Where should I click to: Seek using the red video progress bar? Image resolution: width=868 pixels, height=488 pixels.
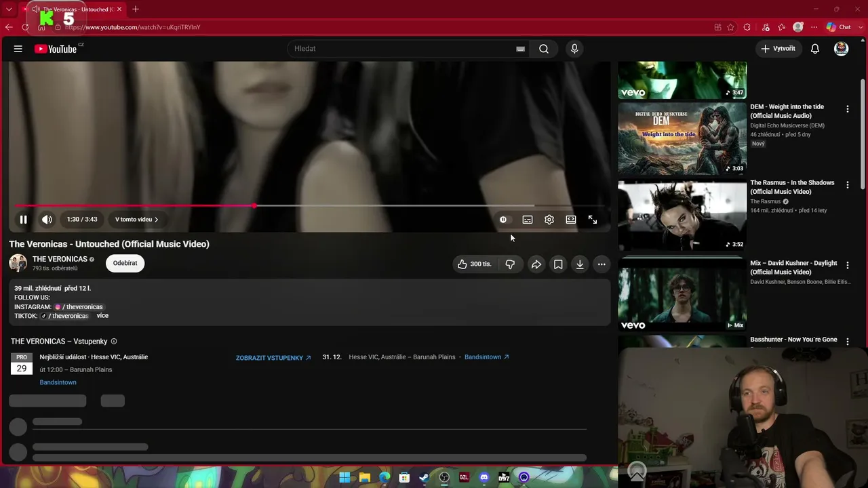[309, 205]
